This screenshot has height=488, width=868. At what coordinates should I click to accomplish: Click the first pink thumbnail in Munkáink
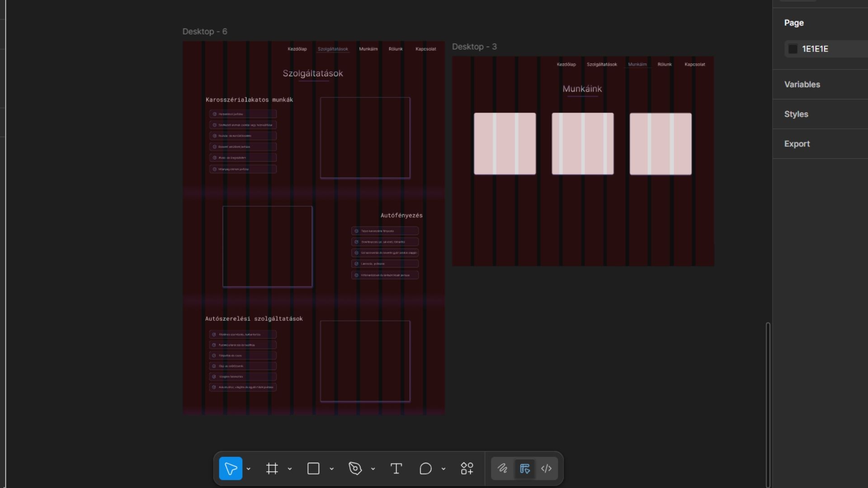pos(505,144)
